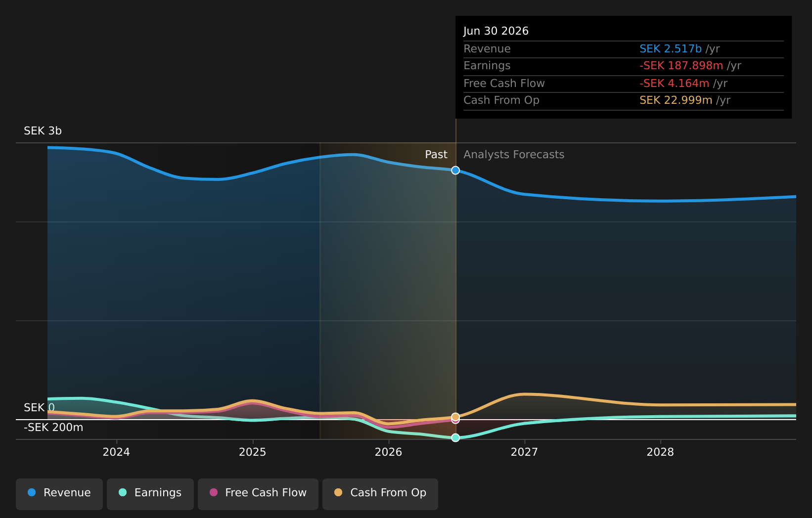Click the orange Cash From Op data point
Screen dimensions: 812x518
tap(455, 417)
